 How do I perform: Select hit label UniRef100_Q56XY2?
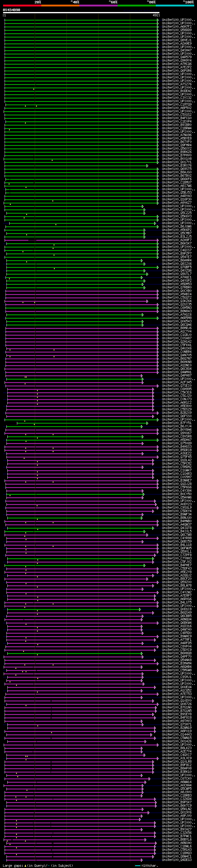177,148
